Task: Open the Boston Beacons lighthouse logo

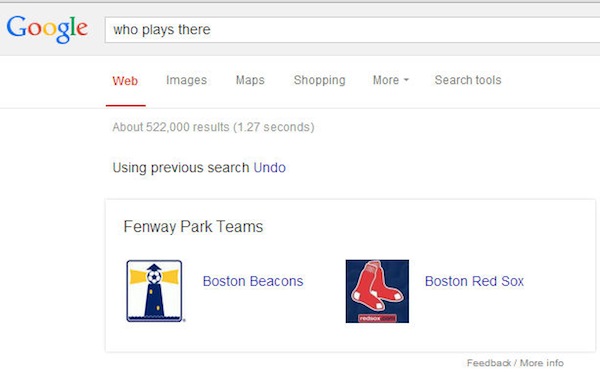Action: point(155,291)
